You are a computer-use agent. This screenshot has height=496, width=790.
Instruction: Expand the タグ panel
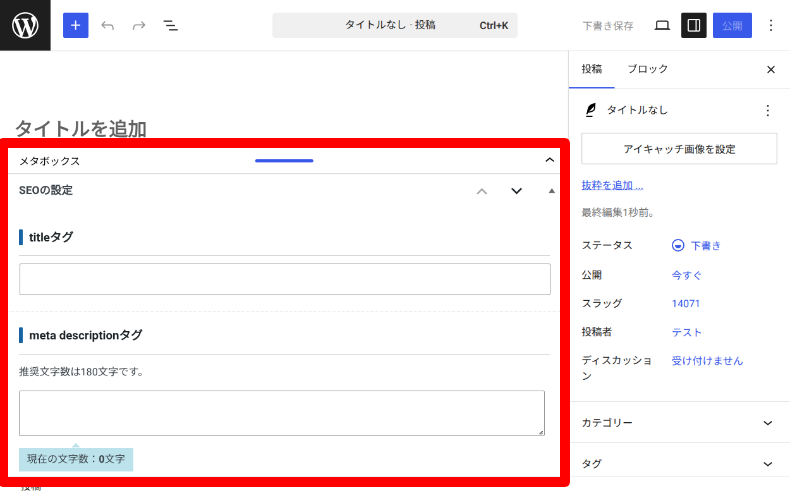tap(679, 464)
